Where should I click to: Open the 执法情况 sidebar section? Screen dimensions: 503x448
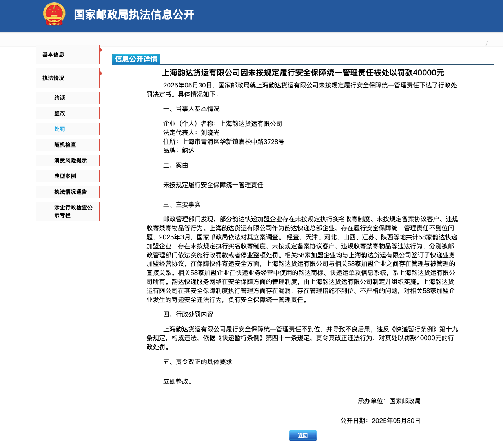coord(53,78)
